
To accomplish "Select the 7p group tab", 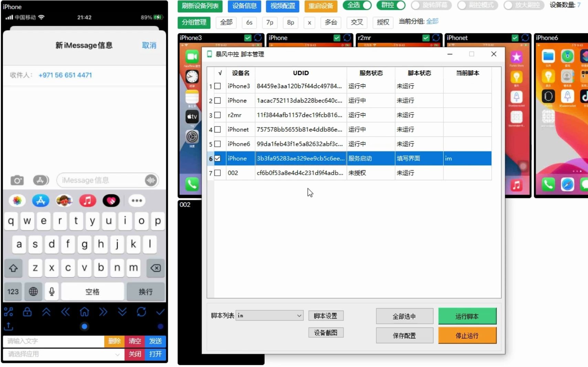I will click(x=270, y=22).
